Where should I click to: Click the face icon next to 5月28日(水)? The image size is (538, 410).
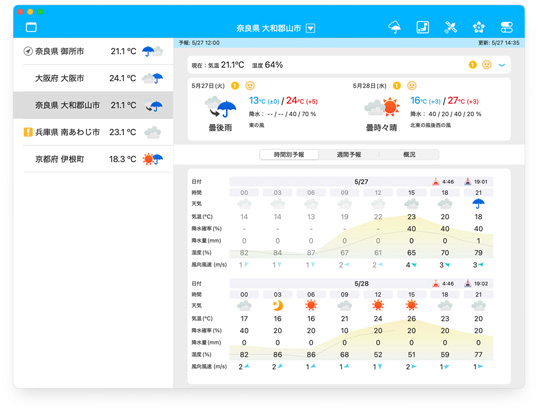pos(412,85)
